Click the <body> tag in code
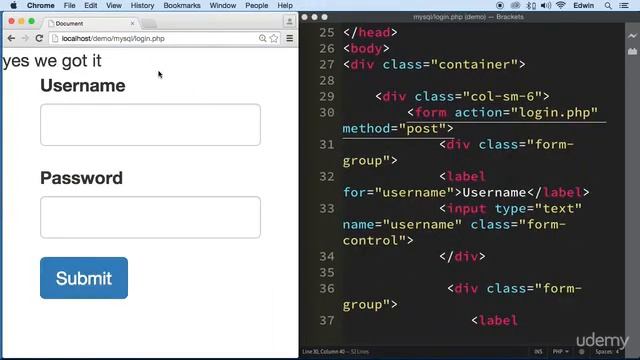The height and width of the screenshot is (360, 640). pyautogui.click(x=366, y=49)
